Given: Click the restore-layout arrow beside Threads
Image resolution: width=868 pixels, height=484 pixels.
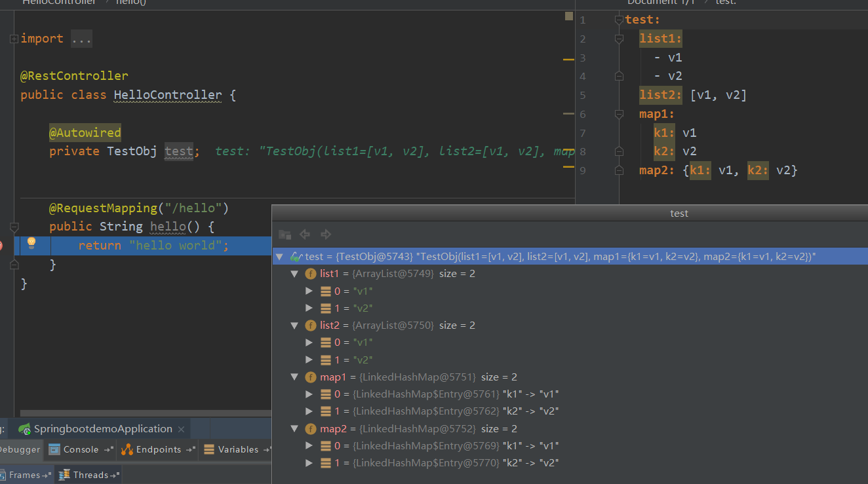Looking at the screenshot, I should pos(115,475).
